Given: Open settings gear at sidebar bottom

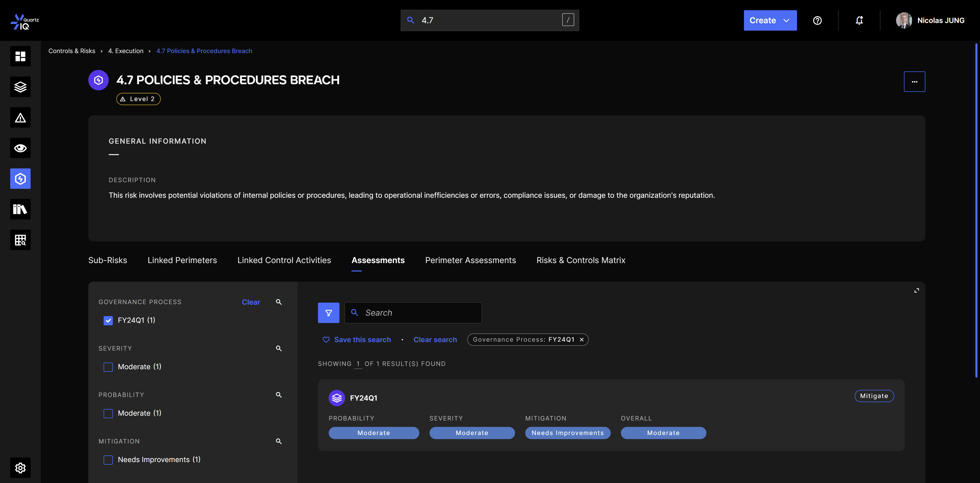Looking at the screenshot, I should pos(20,468).
